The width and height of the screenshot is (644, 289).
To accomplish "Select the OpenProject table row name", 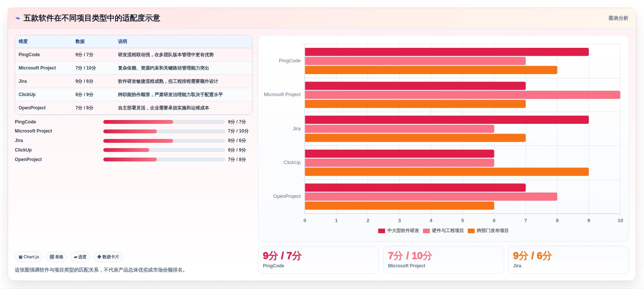I will tap(32, 108).
